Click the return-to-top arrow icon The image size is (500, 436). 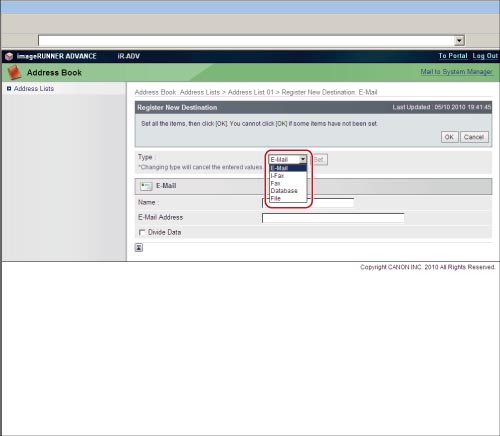coord(139,247)
